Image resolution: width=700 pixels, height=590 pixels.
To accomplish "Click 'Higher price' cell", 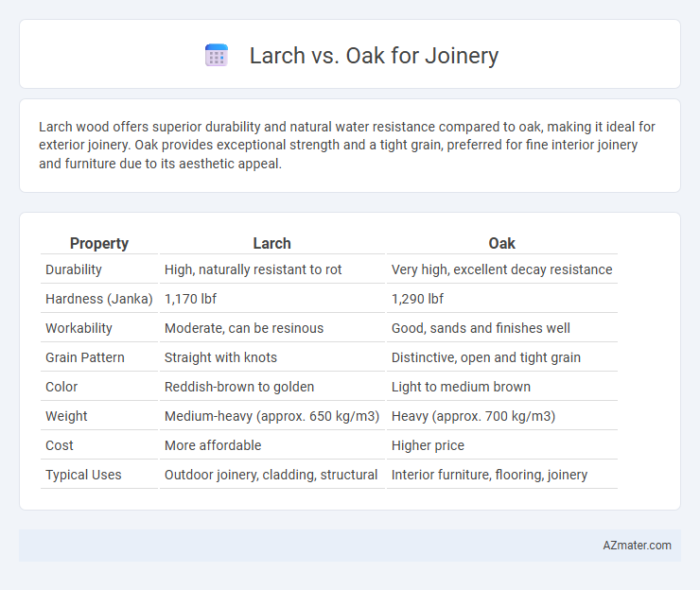I will pos(501,445).
